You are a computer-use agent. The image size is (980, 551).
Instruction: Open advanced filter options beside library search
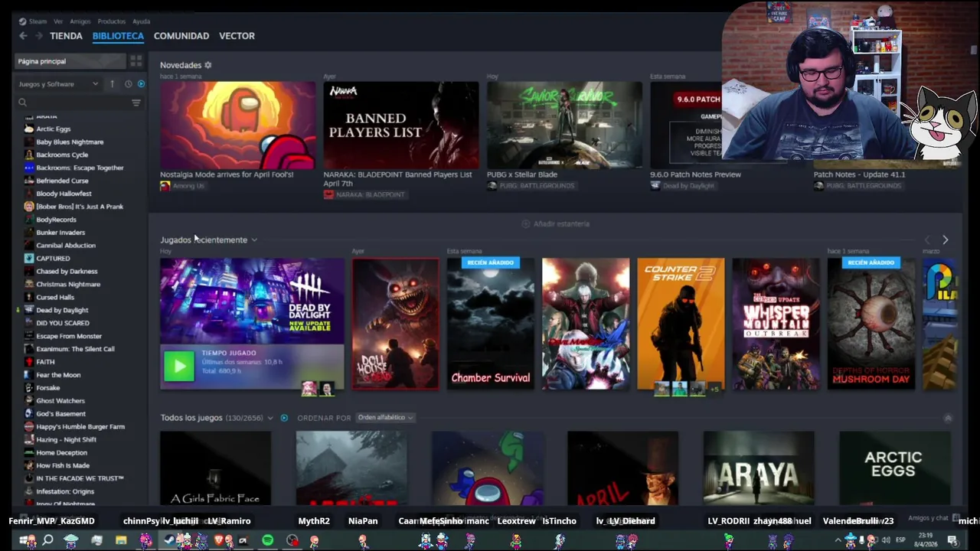coord(136,103)
